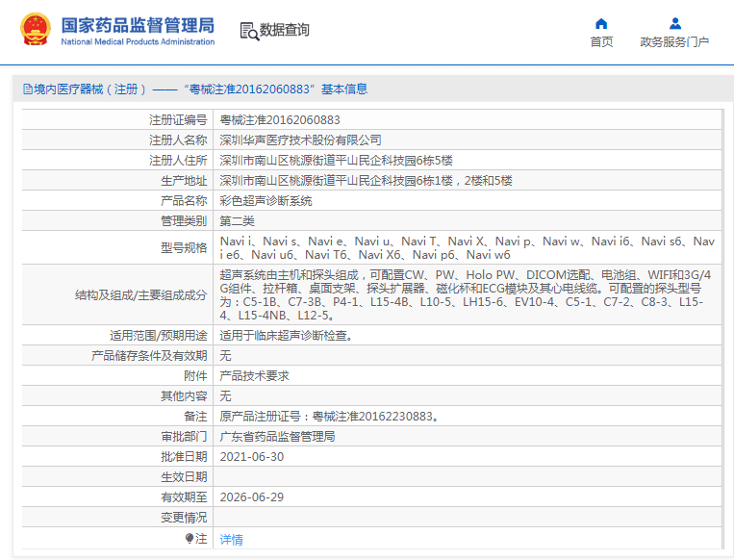Click the 产品储存条件及有效期 label

coord(149,356)
